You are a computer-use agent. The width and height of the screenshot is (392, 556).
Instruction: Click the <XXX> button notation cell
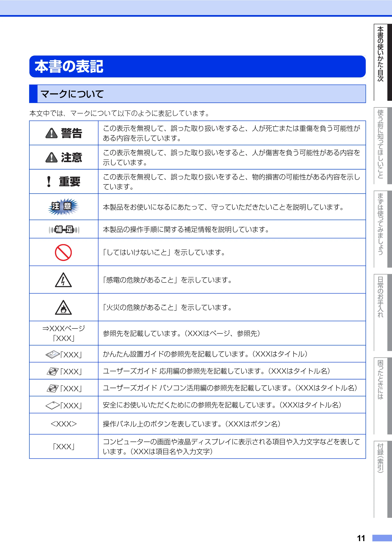coord(64,424)
